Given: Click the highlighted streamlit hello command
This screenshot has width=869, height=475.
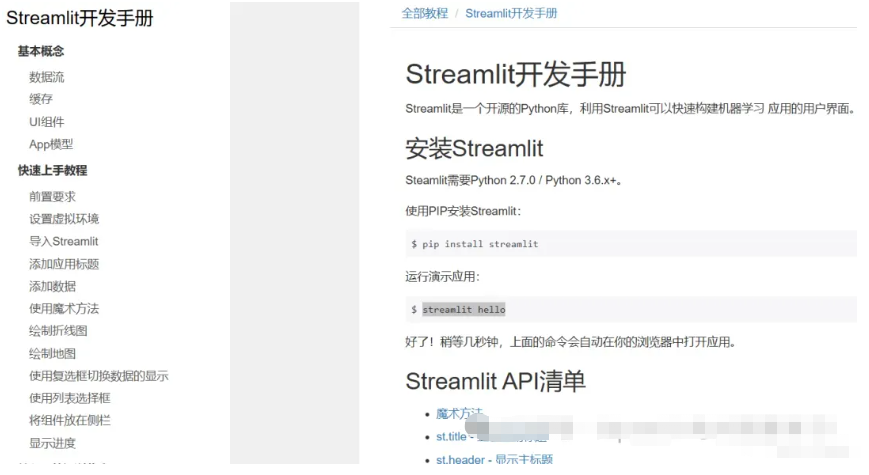Looking at the screenshot, I should pos(464,309).
